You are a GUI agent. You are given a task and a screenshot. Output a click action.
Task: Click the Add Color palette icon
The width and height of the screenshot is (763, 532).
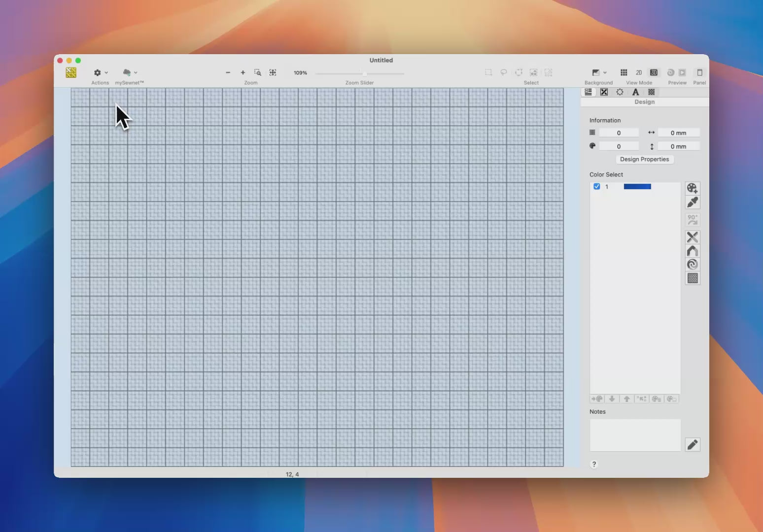(x=693, y=188)
